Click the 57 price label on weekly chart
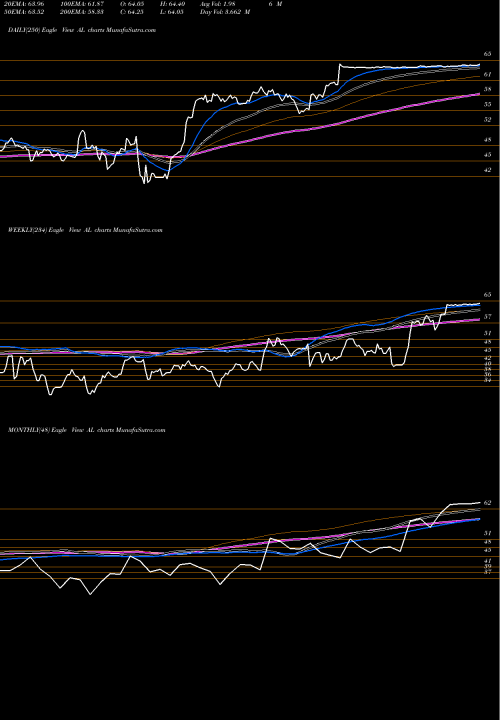 tap(488, 316)
